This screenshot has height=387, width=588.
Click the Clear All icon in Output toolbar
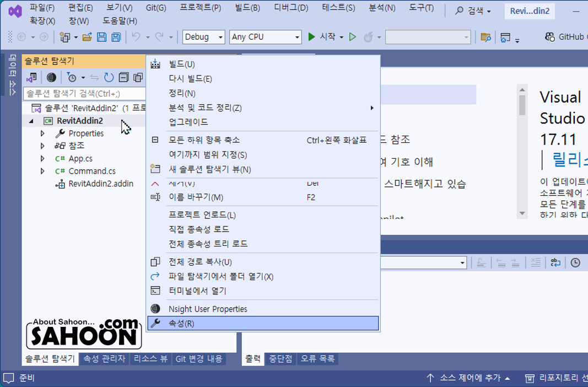tap(536, 262)
